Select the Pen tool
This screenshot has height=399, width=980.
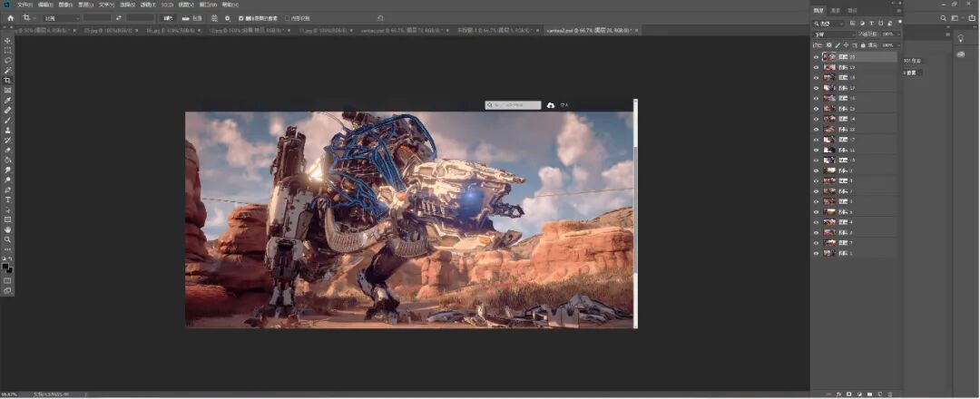coord(8,190)
